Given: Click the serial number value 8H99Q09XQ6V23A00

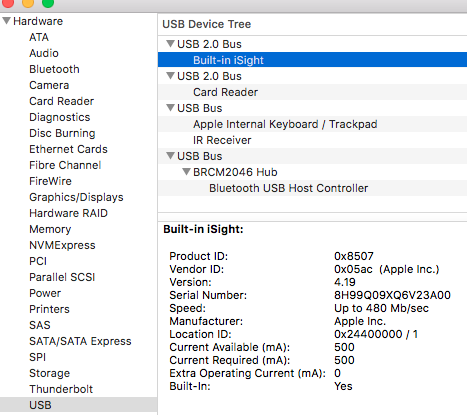Looking at the screenshot, I should (392, 295).
